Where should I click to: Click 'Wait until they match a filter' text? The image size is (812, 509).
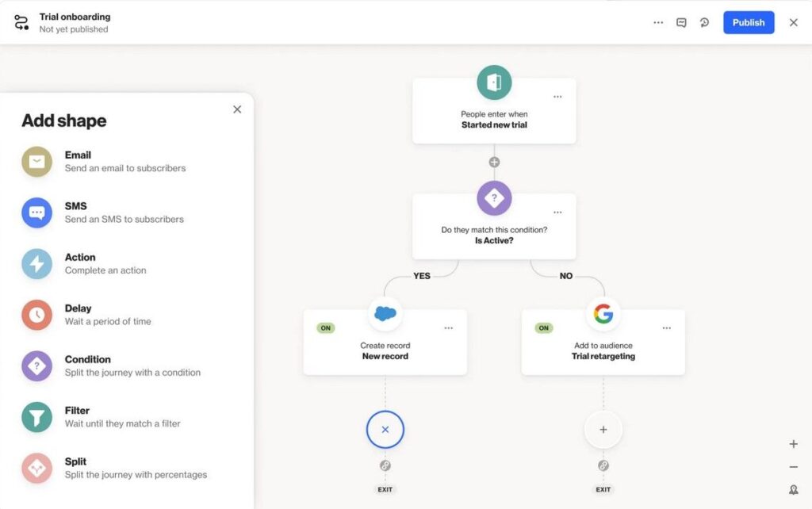click(123, 423)
